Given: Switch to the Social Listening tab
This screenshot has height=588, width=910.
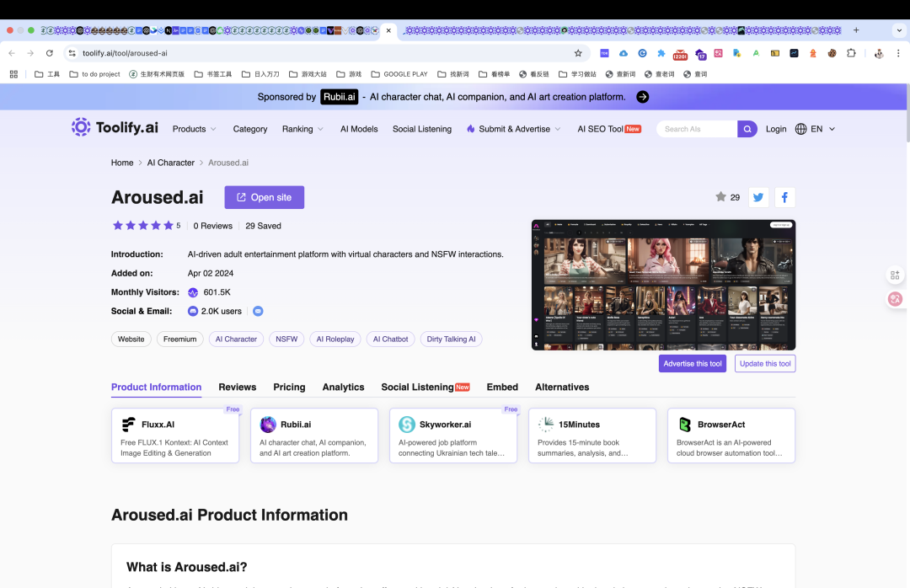Looking at the screenshot, I should (x=426, y=388).
